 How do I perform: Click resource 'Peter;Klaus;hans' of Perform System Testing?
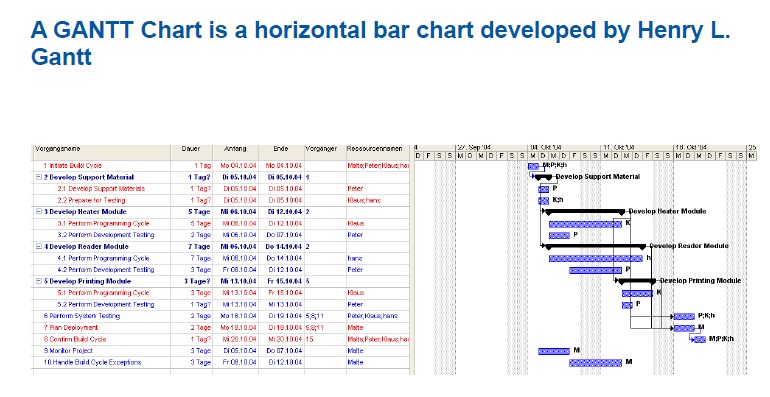(x=373, y=316)
